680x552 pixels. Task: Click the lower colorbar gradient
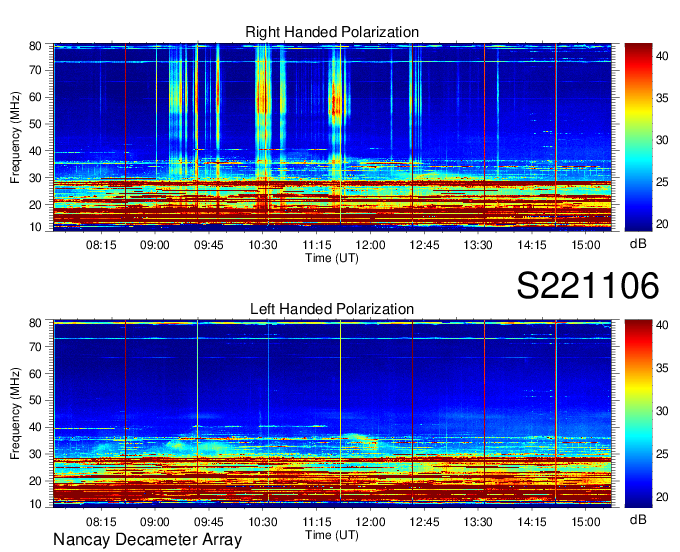(638, 414)
